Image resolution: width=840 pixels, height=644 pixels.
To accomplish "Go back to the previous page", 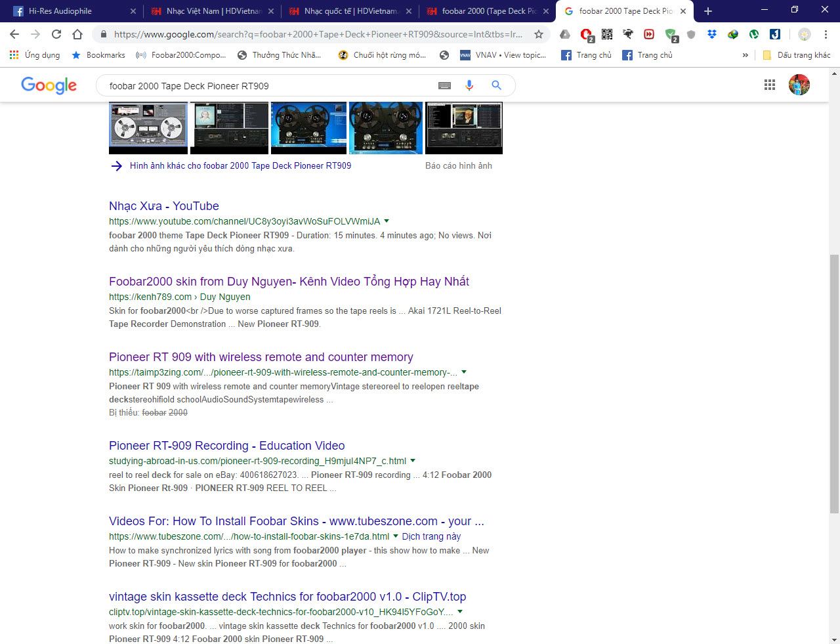I will point(14,34).
